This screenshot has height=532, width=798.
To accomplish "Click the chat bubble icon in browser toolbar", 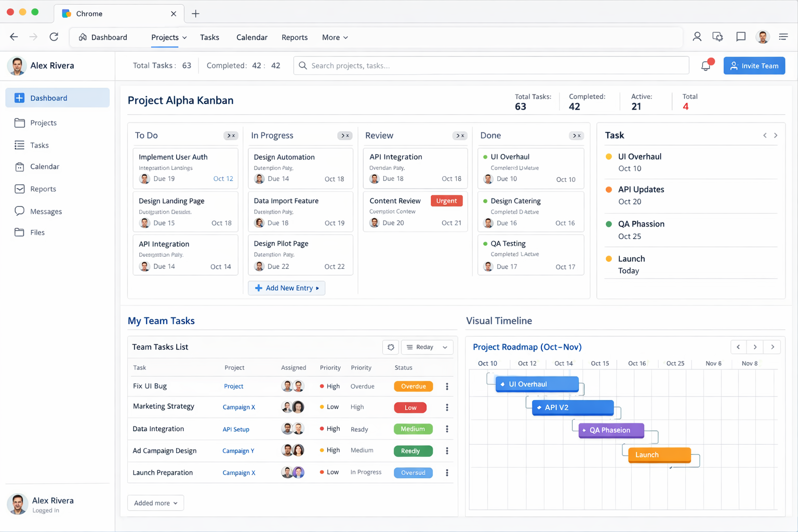I will click(x=741, y=36).
